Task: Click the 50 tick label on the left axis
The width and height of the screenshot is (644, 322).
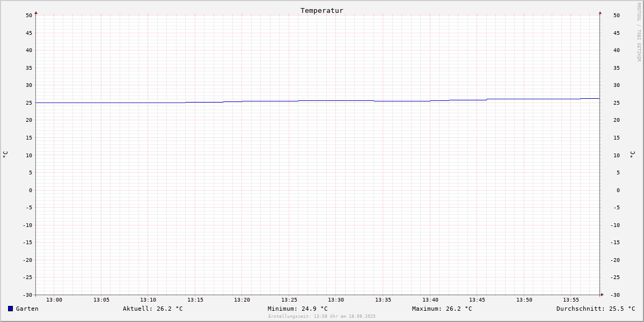Action: point(29,15)
